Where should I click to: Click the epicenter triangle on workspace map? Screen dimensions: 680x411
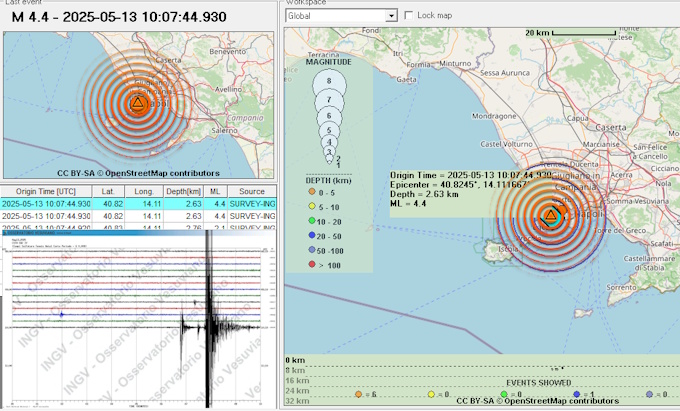[550, 215]
